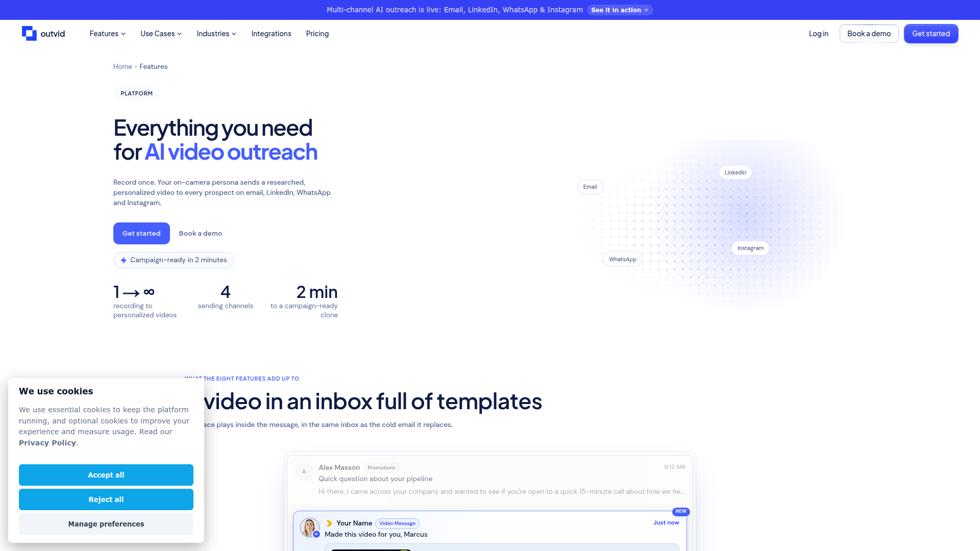Viewport: 980px width, 551px height.
Task: Click See it in action banner button
Action: click(620, 10)
